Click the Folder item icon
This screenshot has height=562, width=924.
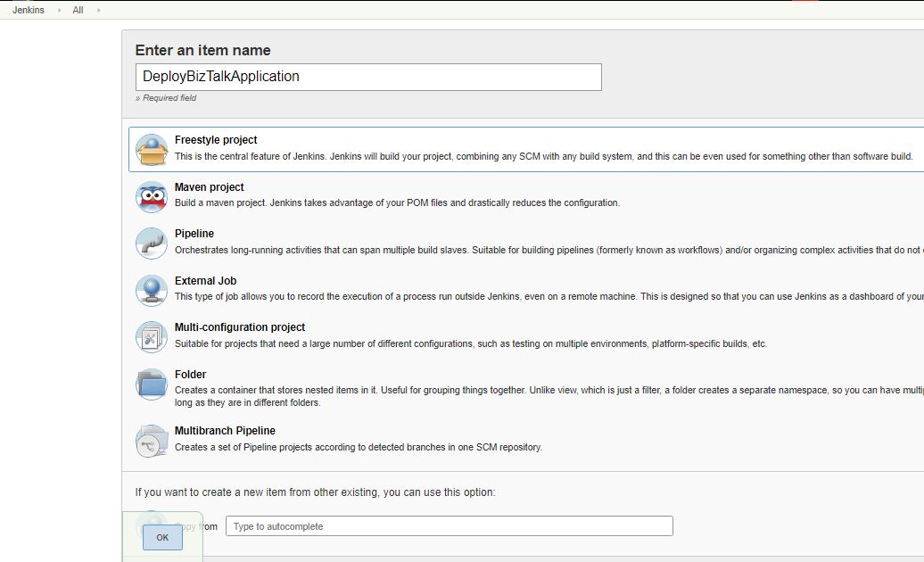click(152, 384)
